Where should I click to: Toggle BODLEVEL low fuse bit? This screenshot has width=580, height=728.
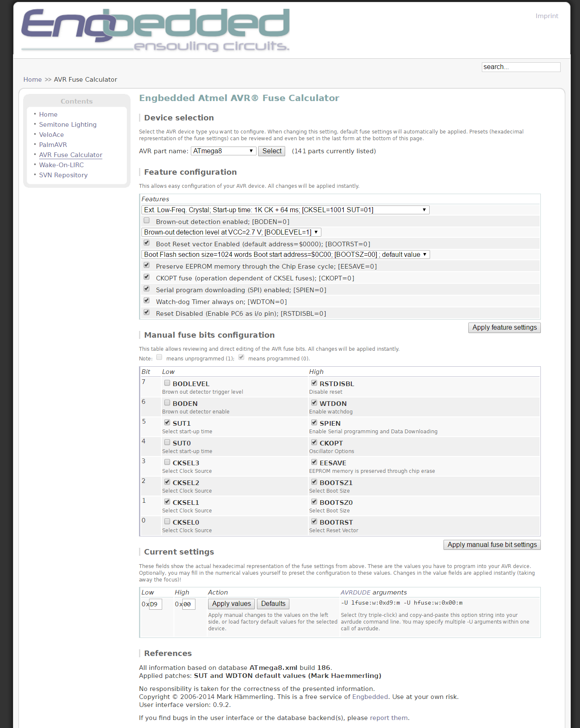click(167, 383)
